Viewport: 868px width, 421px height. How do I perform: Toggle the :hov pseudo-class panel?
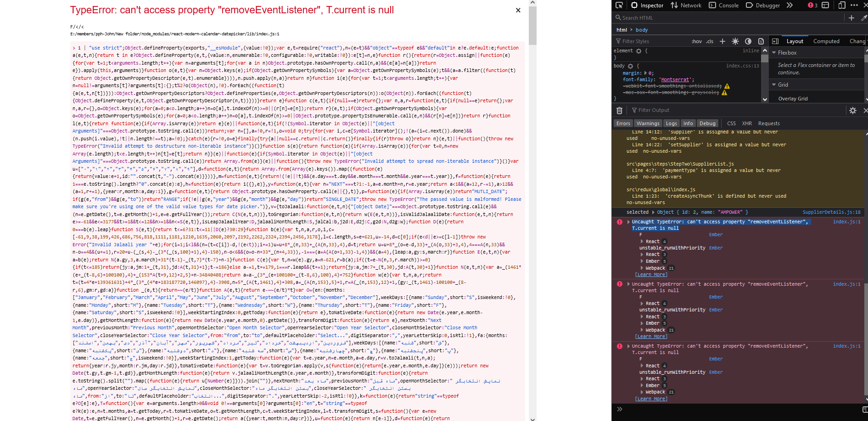point(697,41)
